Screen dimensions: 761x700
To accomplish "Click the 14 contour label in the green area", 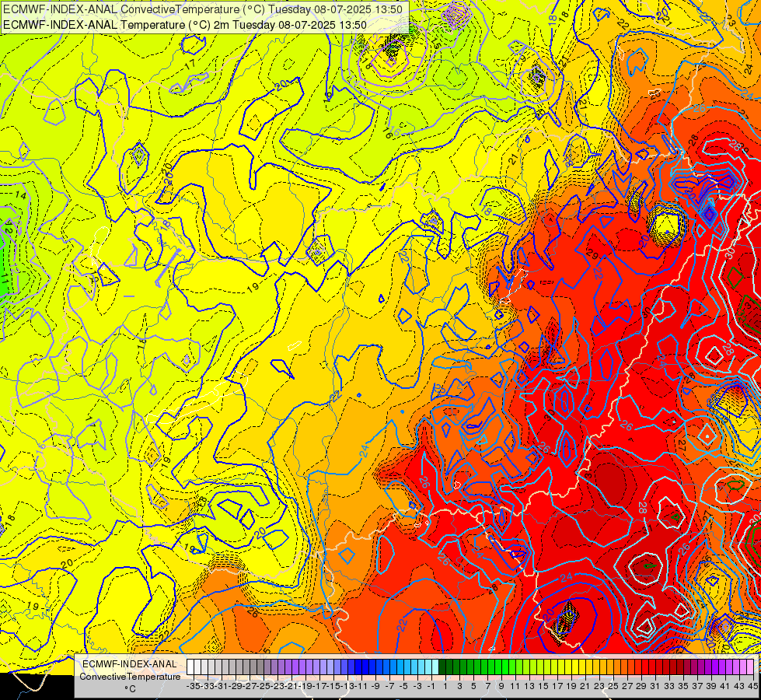I will coord(21,195).
